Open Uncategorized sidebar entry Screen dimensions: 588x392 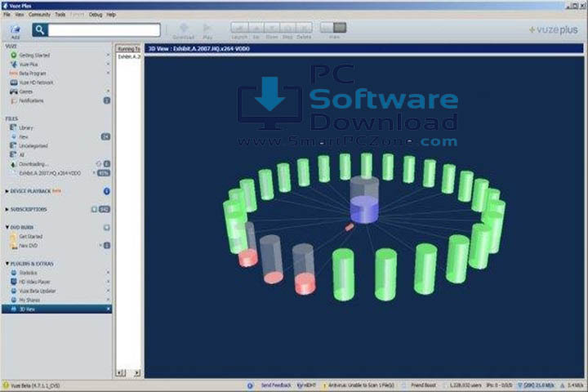tap(33, 146)
